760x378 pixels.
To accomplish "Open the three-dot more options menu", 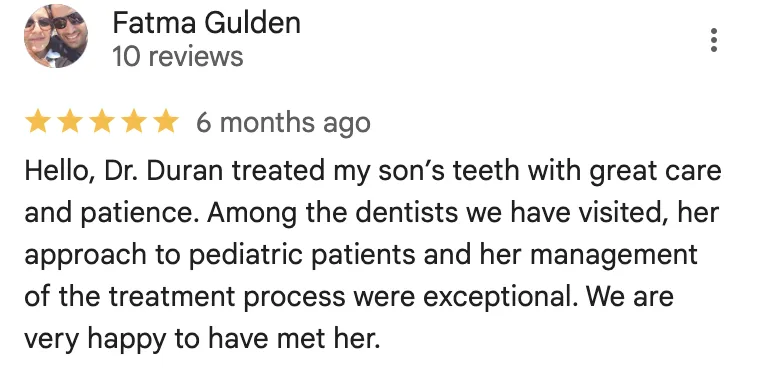I will point(713,40).
